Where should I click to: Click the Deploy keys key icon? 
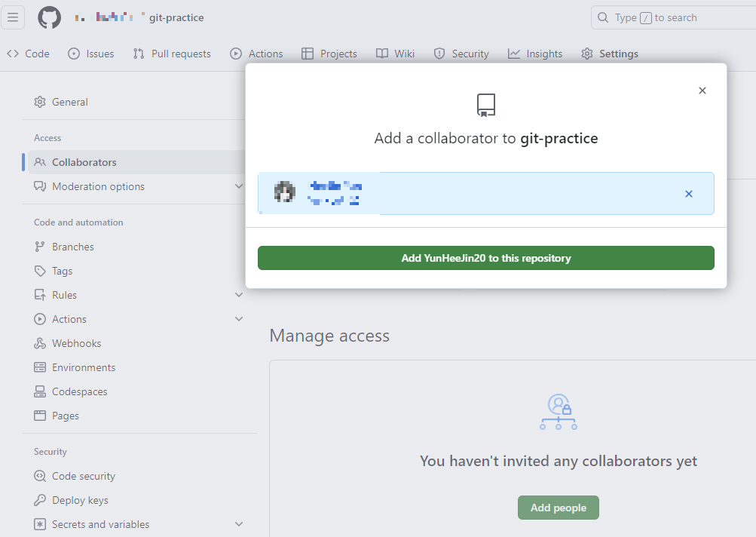[x=40, y=500]
